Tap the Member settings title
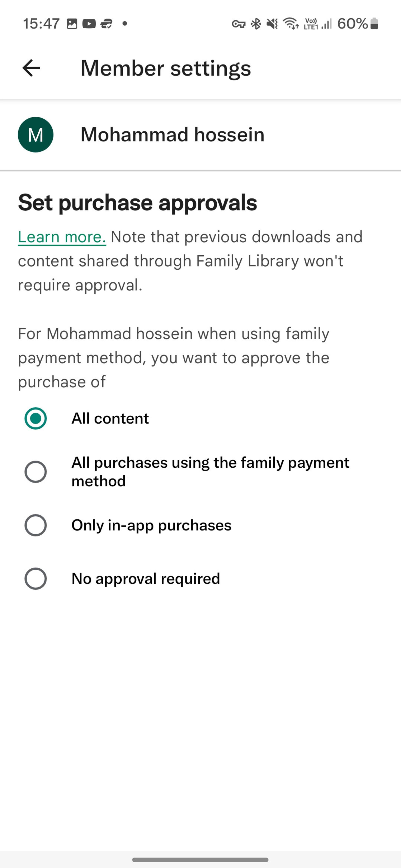The height and width of the screenshot is (868, 401). tap(166, 68)
